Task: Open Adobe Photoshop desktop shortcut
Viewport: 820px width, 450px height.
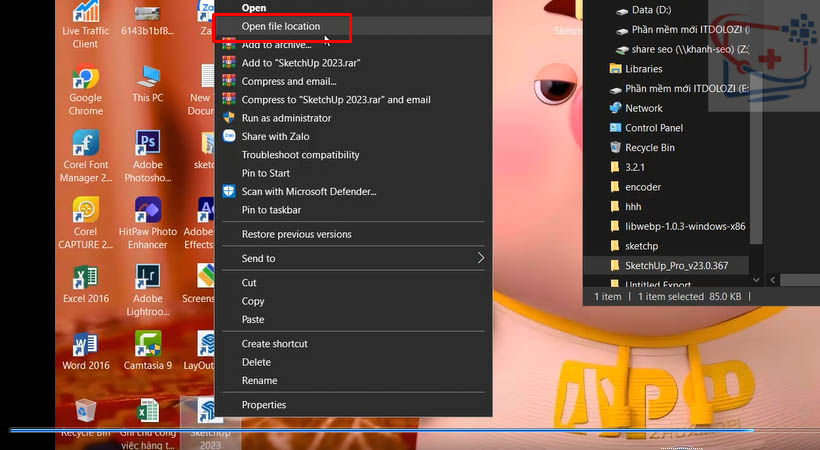Action: point(148,145)
